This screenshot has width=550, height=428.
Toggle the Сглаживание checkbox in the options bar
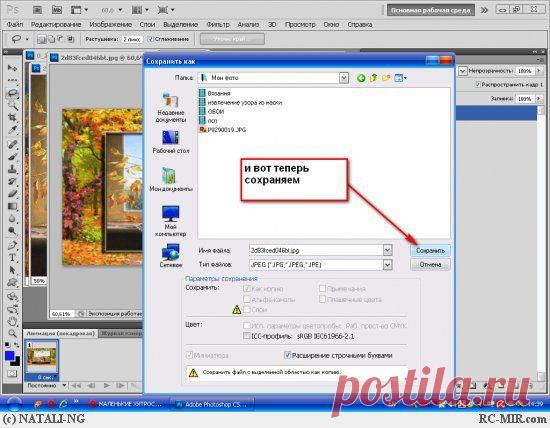tap(151, 39)
